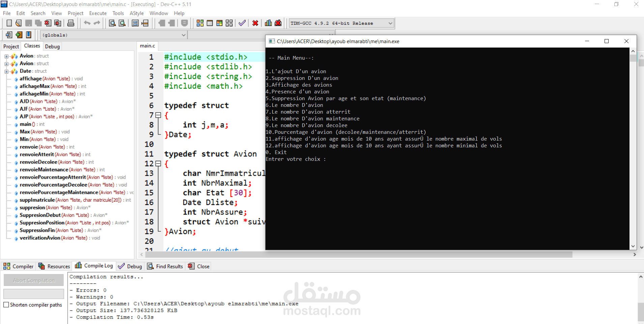Click the console window vertical scrollbar down arrow
Image resolution: width=644 pixels, height=324 pixels.
coord(633,246)
